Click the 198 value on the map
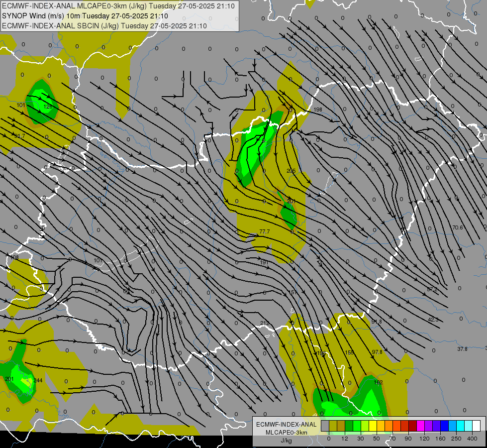The image size is (487, 448). [318, 110]
